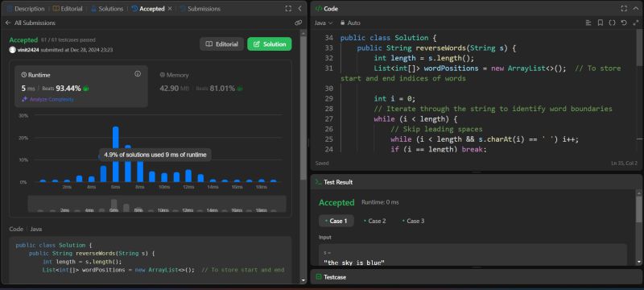Toggle the Auto lock setting

click(350, 23)
